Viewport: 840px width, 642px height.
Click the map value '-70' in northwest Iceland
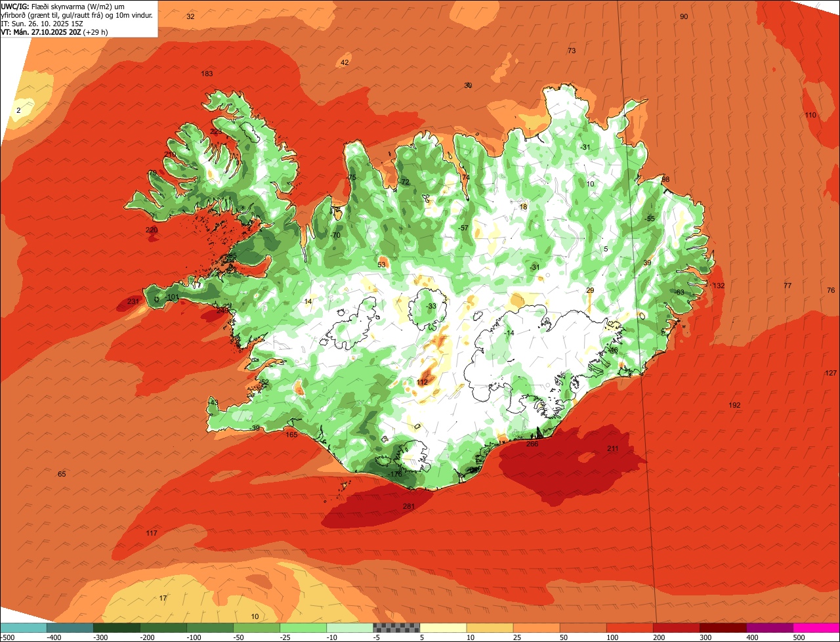click(x=335, y=235)
